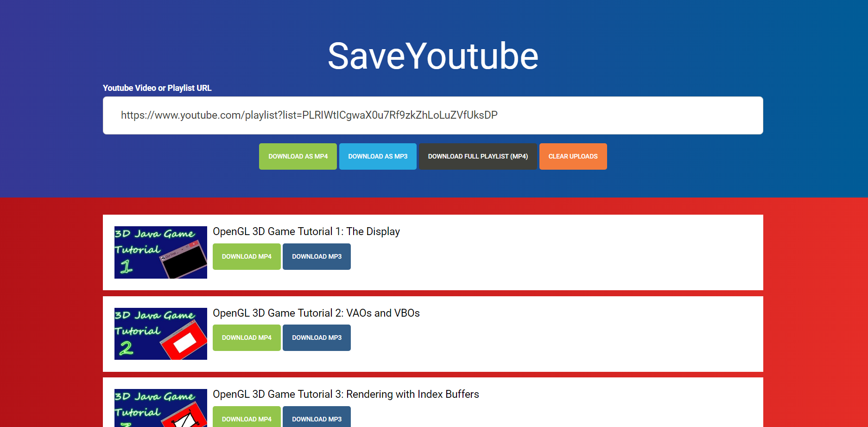Viewport: 868px width, 427px height.
Task: Download MP4 for Tutorial 3: Index Buffers
Action: [x=247, y=417]
